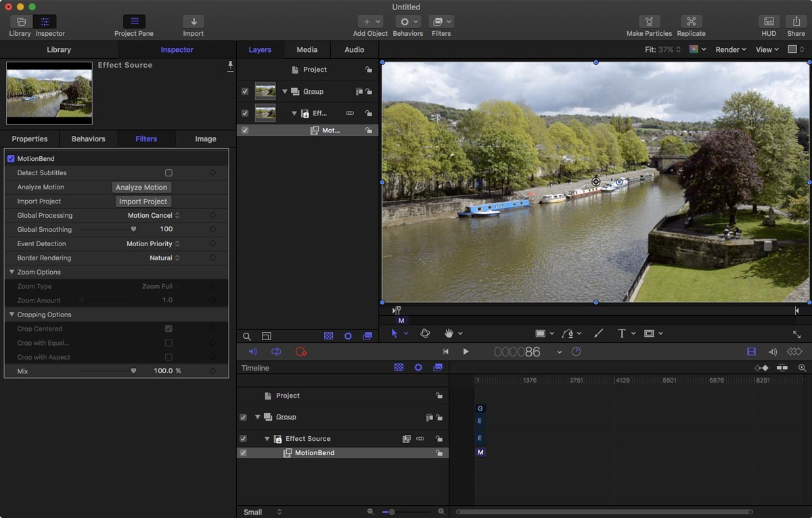The height and width of the screenshot is (518, 812).
Task: Open the Library from the toolbar
Action: 20,22
